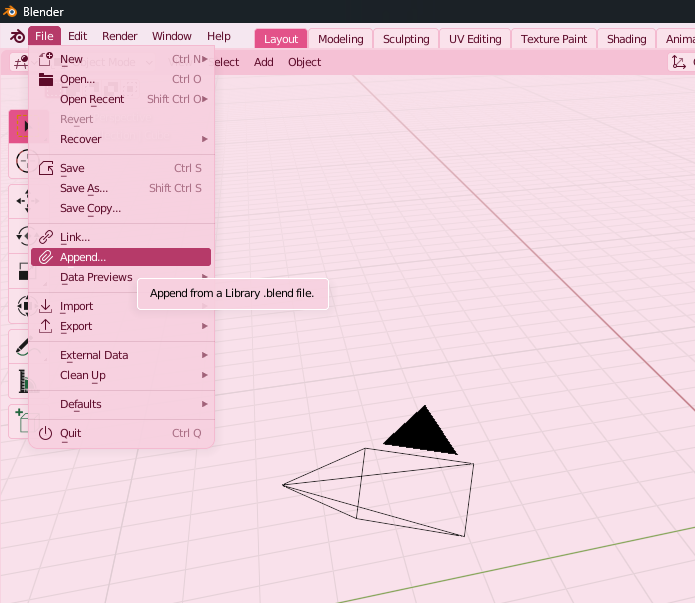Expand the Data Previews submenu
The width and height of the screenshot is (695, 603).
coord(121,277)
